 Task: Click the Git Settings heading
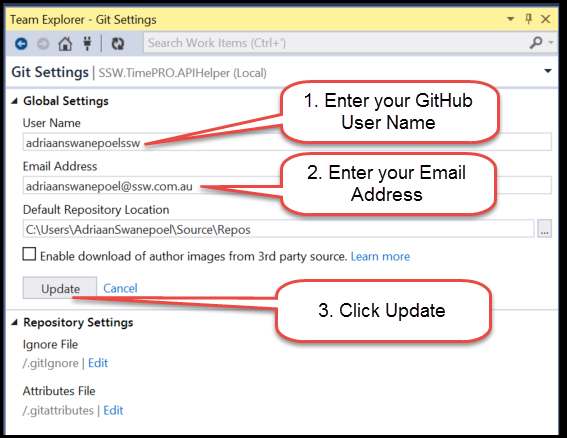tap(50, 72)
